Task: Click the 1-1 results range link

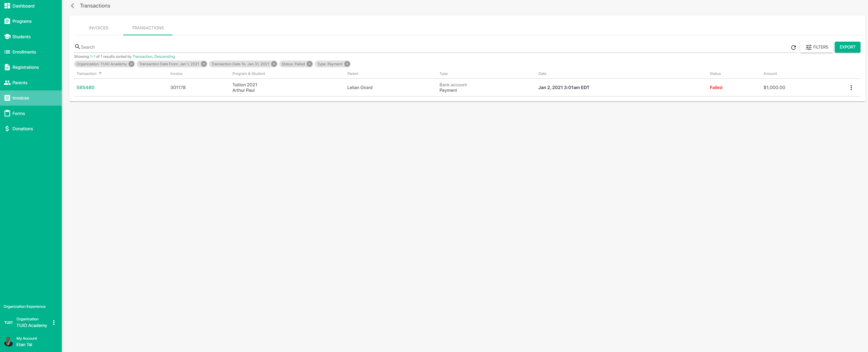Action: (x=92, y=57)
